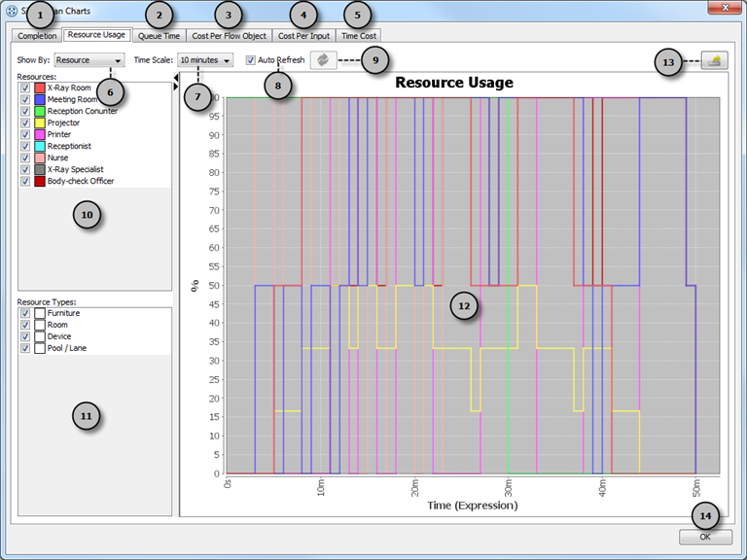
Task: Uncheck the Reception Counter resource checkbox
Action: pos(25,111)
